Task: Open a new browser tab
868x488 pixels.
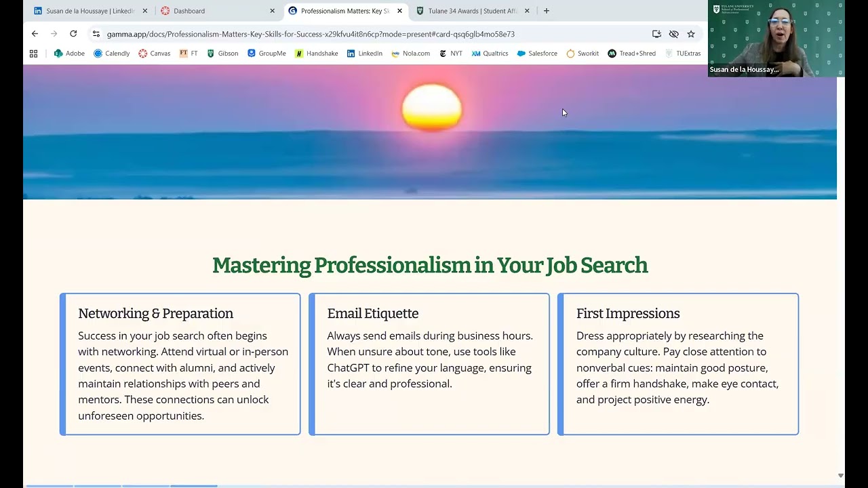Action: [x=547, y=11]
